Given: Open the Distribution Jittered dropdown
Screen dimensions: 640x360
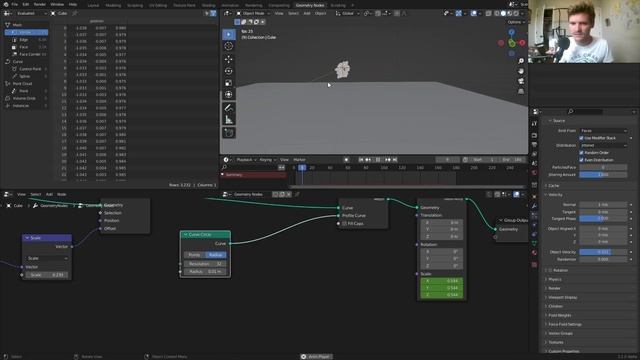Looking at the screenshot, I should pyautogui.click(x=603, y=145).
